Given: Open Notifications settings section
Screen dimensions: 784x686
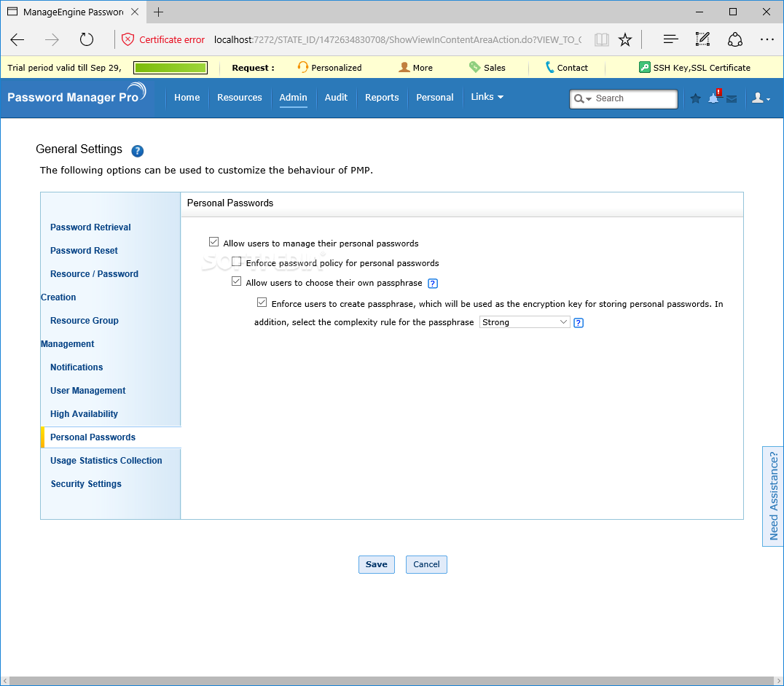Looking at the screenshot, I should coord(77,367).
